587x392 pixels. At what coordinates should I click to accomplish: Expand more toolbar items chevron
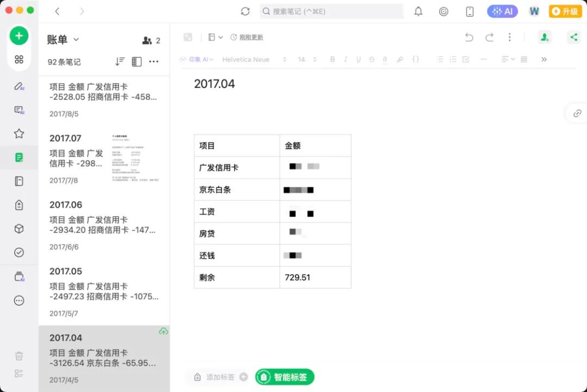[x=544, y=59]
